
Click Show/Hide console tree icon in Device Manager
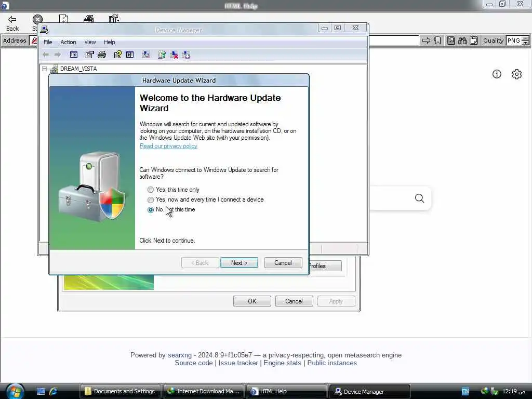pyautogui.click(x=74, y=55)
